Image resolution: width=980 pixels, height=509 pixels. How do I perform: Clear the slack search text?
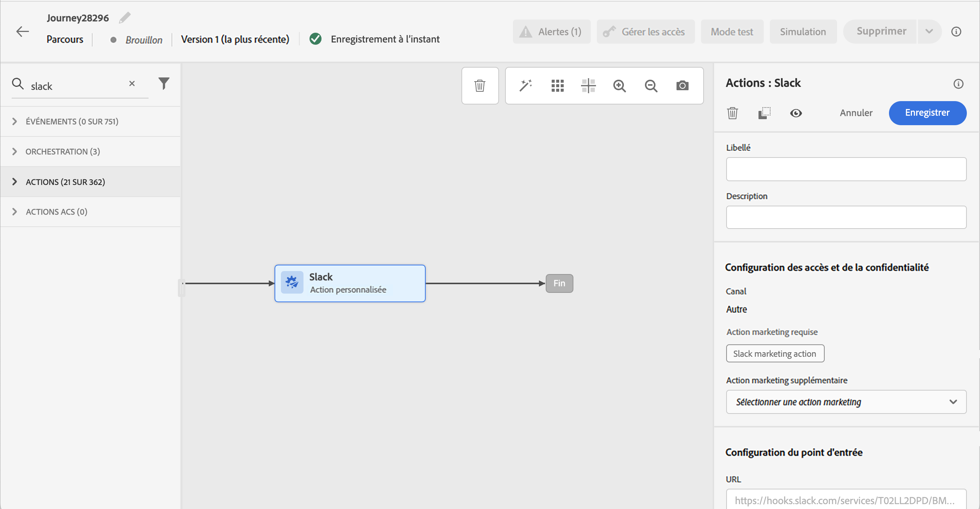132,83
